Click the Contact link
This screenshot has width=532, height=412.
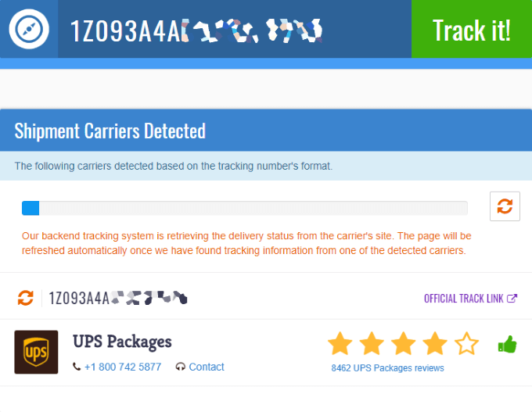(x=207, y=367)
